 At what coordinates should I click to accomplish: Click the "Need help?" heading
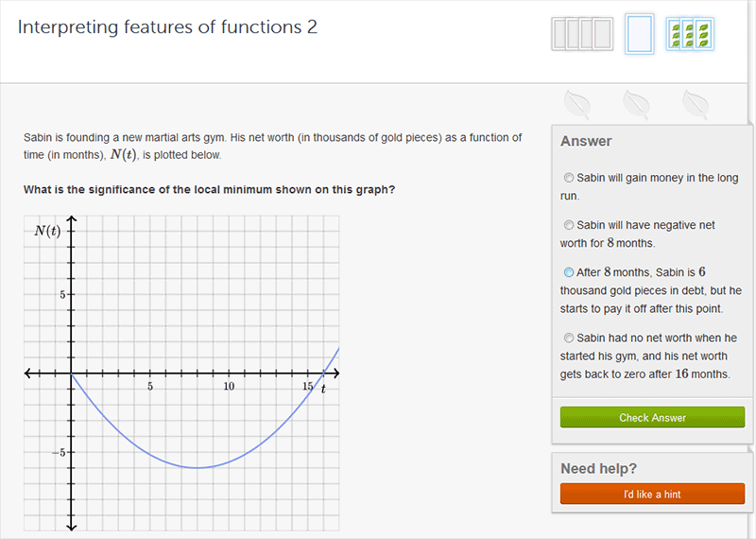point(598,468)
